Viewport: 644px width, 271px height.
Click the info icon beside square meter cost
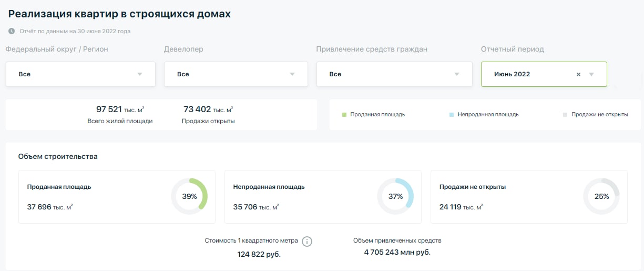pyautogui.click(x=308, y=242)
